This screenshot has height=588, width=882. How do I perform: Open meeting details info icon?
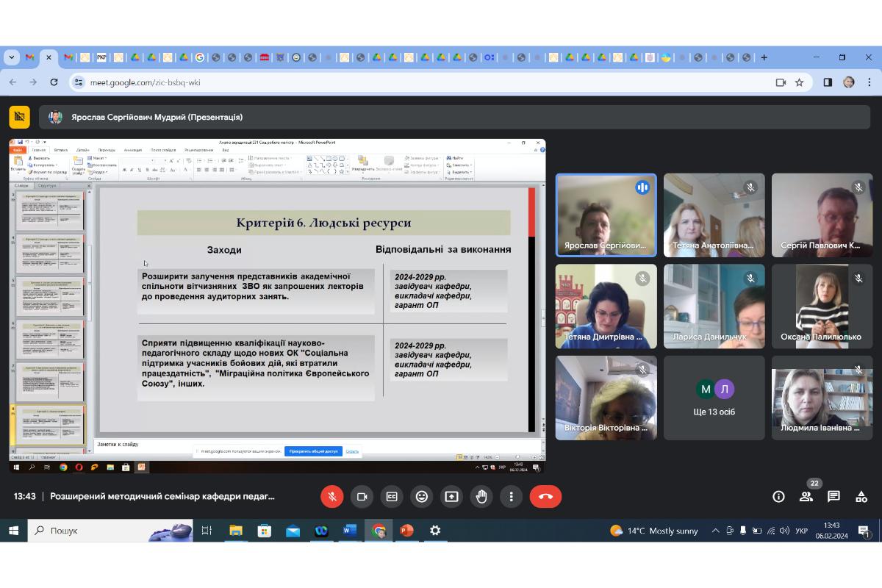[778, 497]
